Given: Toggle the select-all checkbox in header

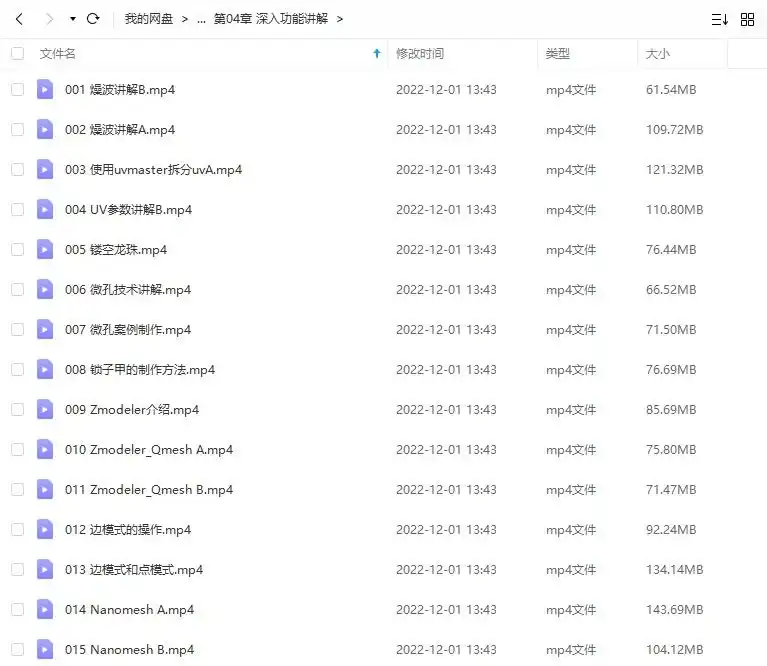Looking at the screenshot, I should 17,54.
